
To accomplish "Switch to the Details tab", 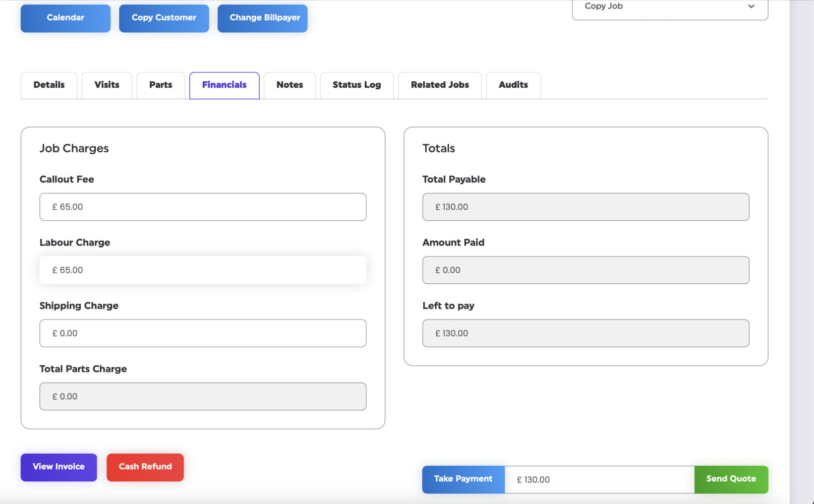I will 49,85.
